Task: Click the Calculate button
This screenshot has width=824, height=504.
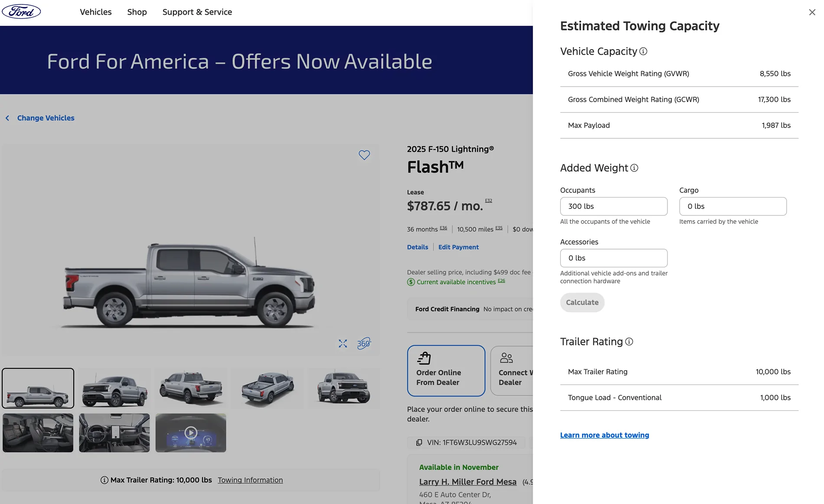Action: point(582,302)
